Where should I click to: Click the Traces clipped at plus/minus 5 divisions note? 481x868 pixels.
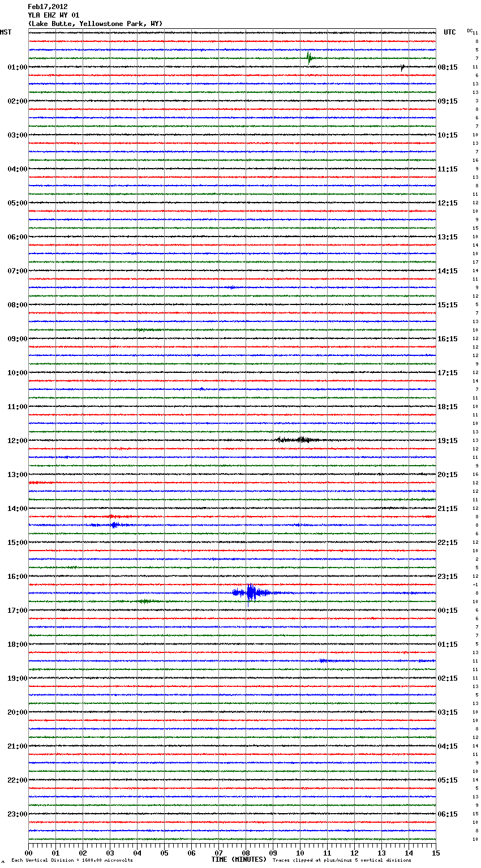[x=342, y=861]
